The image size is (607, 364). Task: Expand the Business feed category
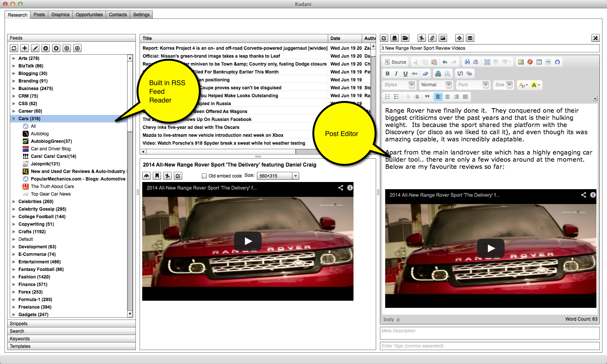[14, 89]
